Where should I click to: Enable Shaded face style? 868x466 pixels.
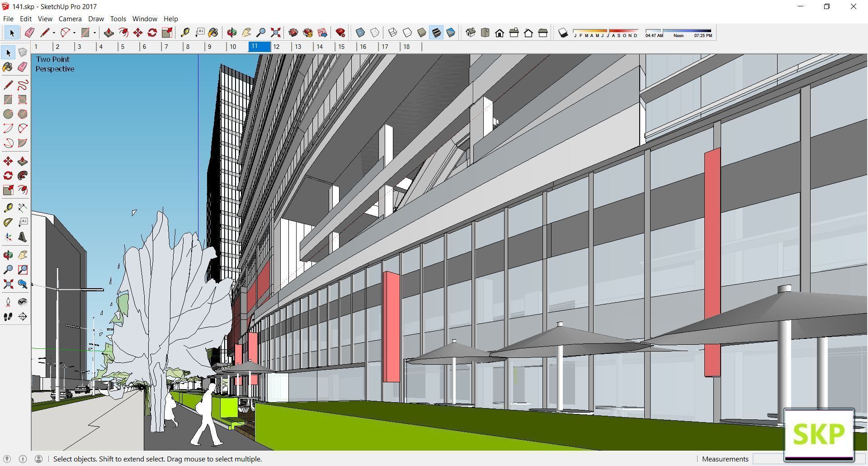pos(421,33)
